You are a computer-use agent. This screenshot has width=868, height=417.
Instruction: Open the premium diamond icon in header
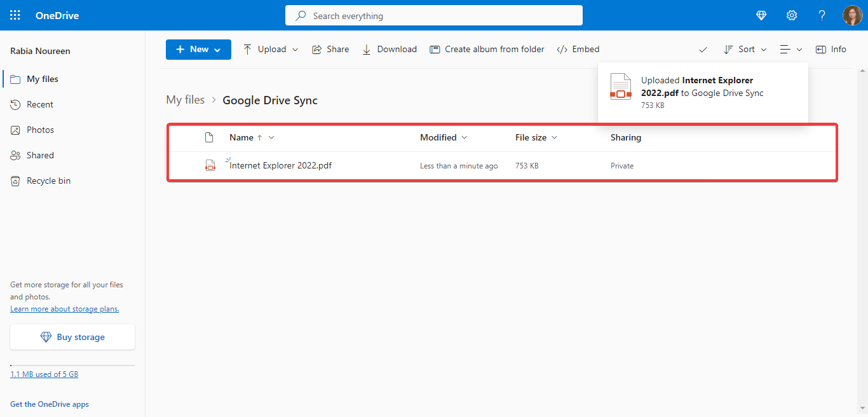coord(762,15)
